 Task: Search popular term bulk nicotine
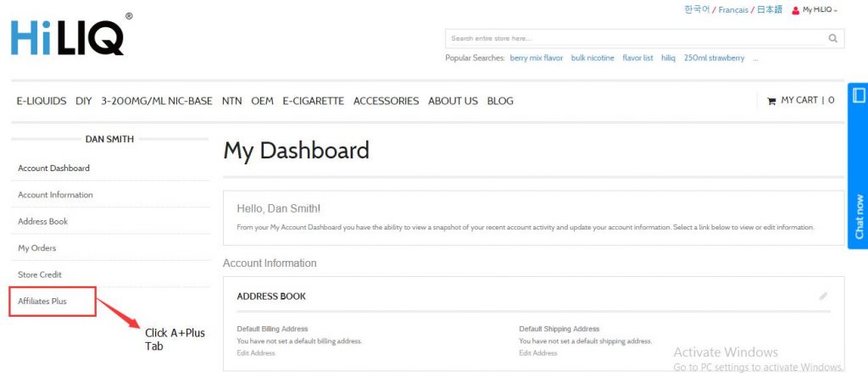[593, 58]
